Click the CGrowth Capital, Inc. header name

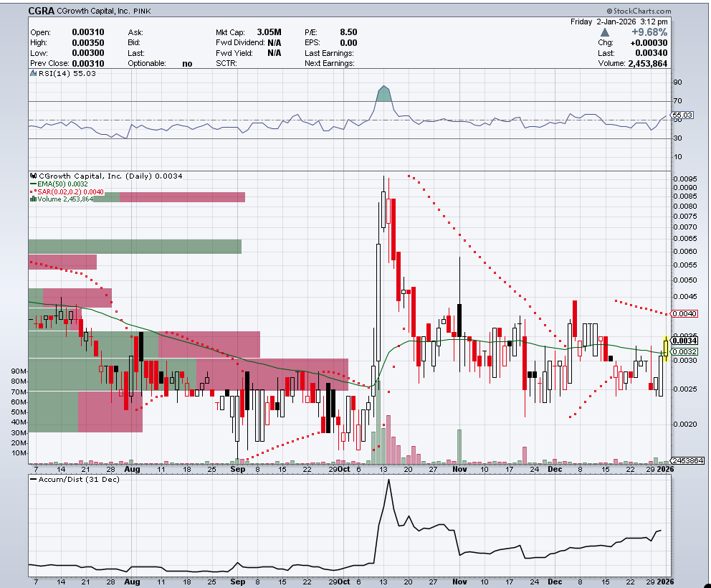coord(93,11)
